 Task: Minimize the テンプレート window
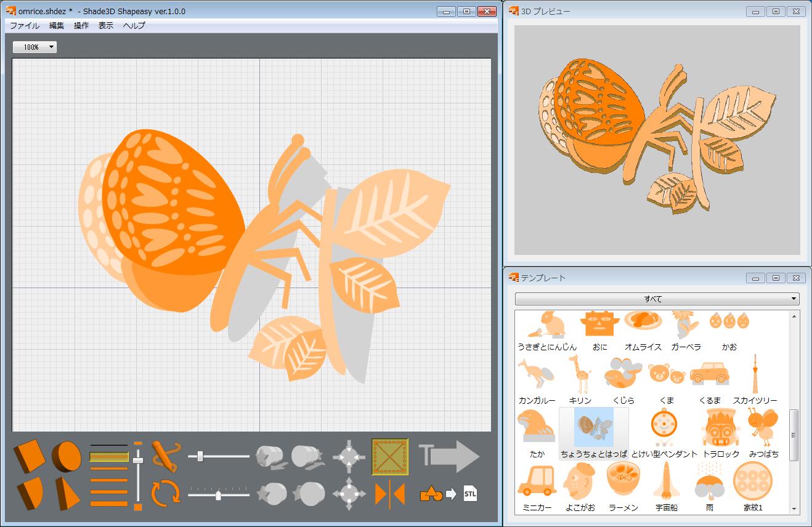tap(756, 278)
